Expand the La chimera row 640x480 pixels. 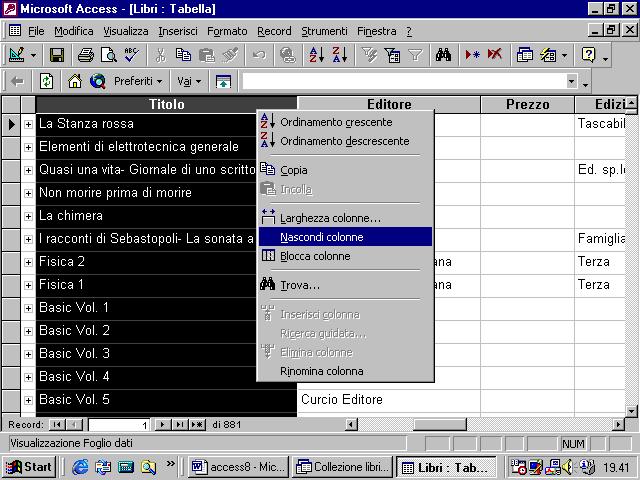28,216
